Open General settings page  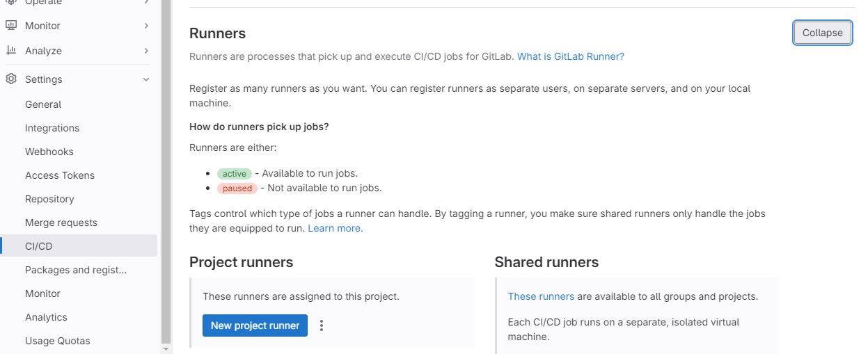[x=43, y=104]
